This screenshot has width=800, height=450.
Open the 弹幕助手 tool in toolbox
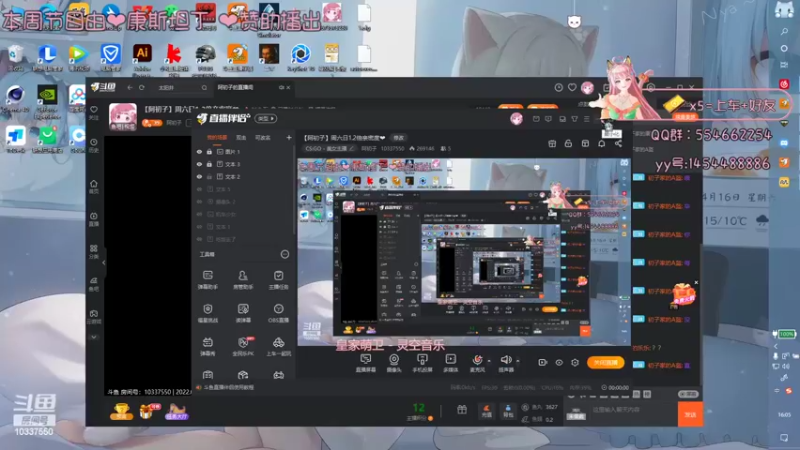208,280
